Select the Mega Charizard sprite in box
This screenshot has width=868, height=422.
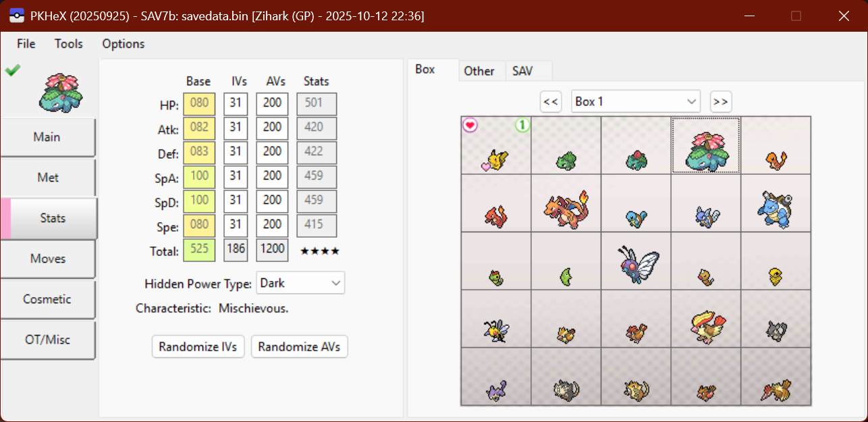pos(566,203)
